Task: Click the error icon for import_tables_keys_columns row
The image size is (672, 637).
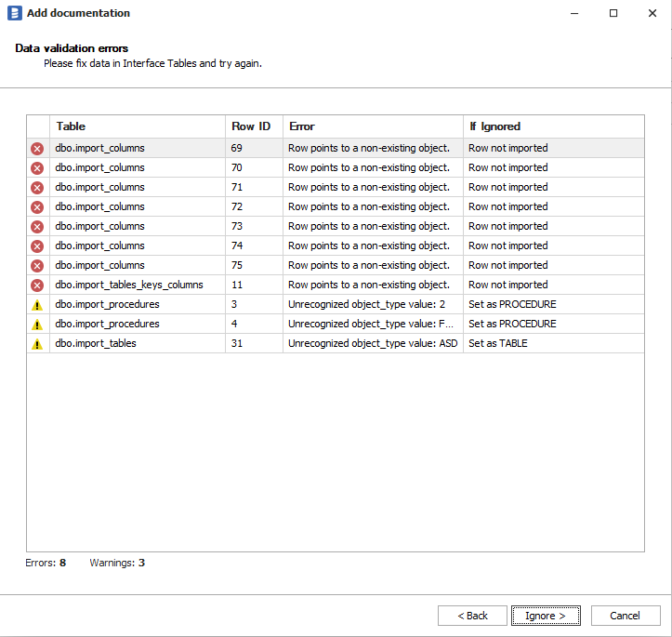Action: coord(37,285)
